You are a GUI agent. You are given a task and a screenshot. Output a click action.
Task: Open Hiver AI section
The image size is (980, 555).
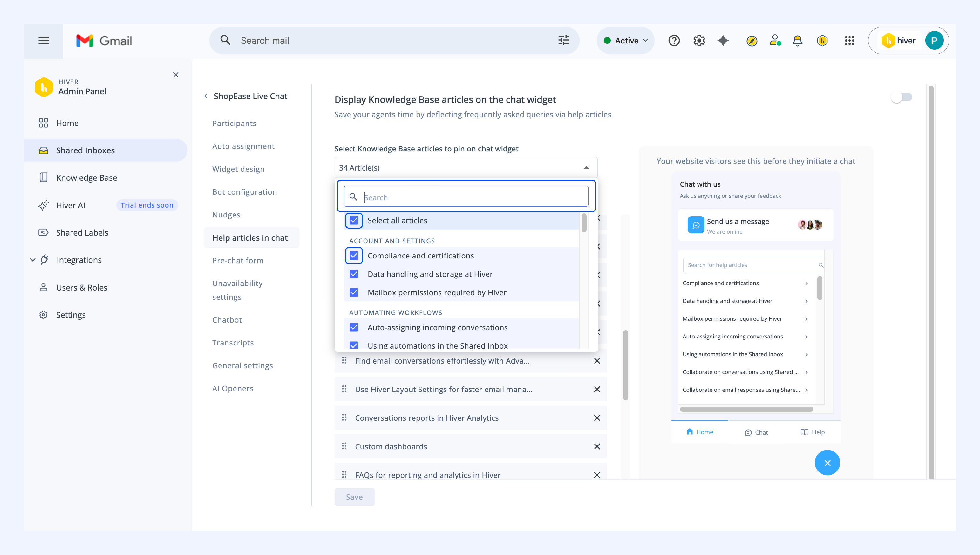pyautogui.click(x=106, y=205)
